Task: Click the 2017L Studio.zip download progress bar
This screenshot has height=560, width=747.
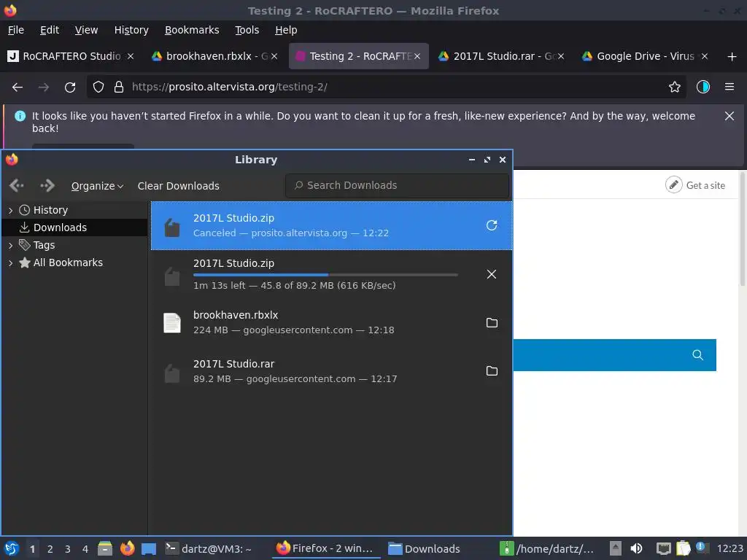Action: tap(325, 275)
